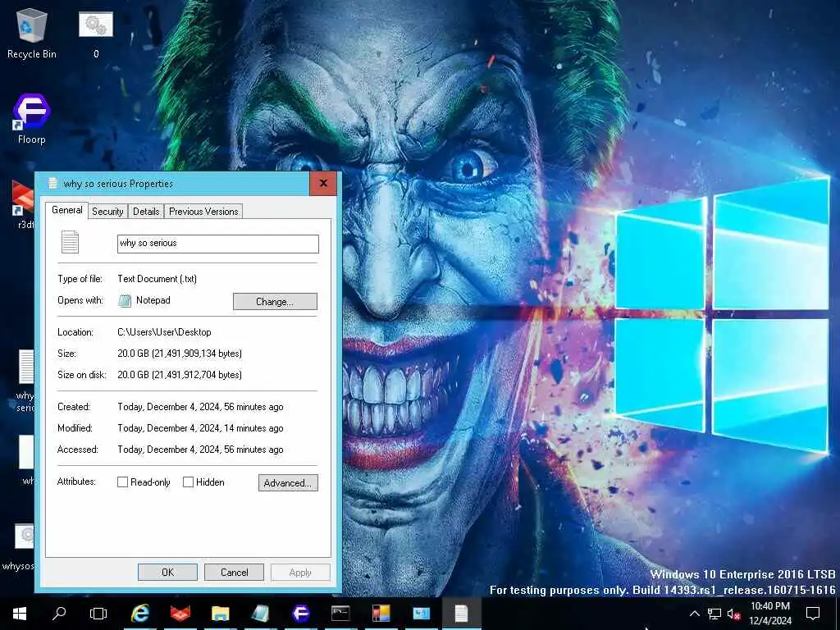Switch to the Security tab
Viewport: 840px width, 630px height.
click(x=107, y=212)
